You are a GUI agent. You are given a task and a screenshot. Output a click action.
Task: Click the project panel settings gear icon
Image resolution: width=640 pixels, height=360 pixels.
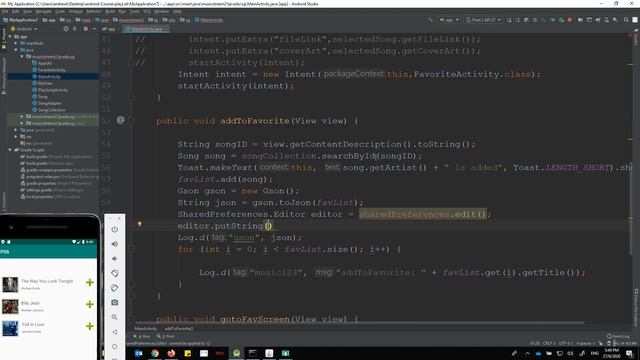pos(85,29)
